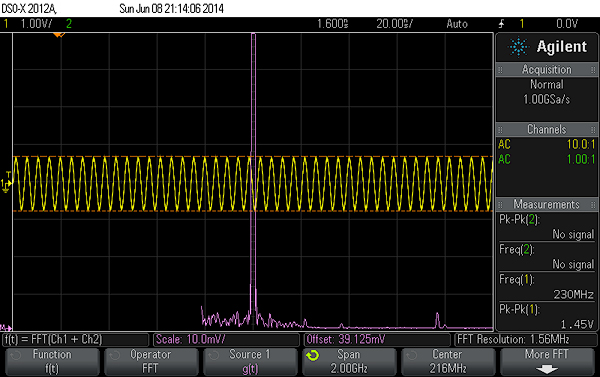Click the Offset 39.125mV field
600x377 pixels.
click(377, 339)
